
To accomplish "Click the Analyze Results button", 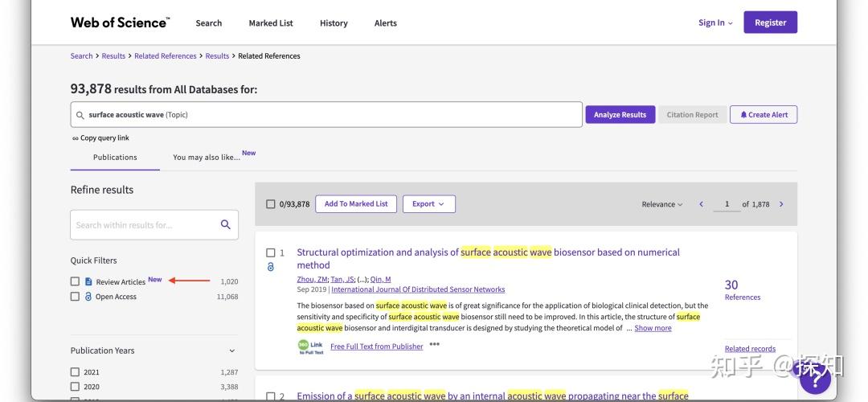I will tap(620, 115).
